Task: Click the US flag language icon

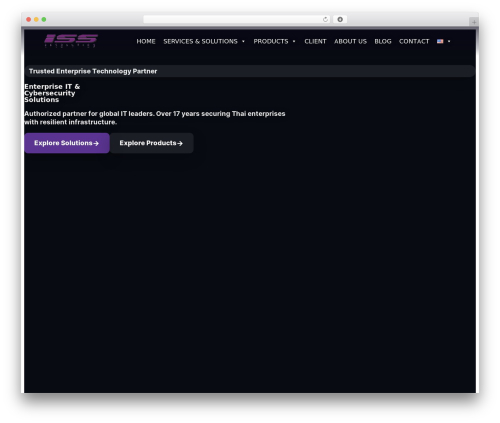Action: pyautogui.click(x=440, y=41)
